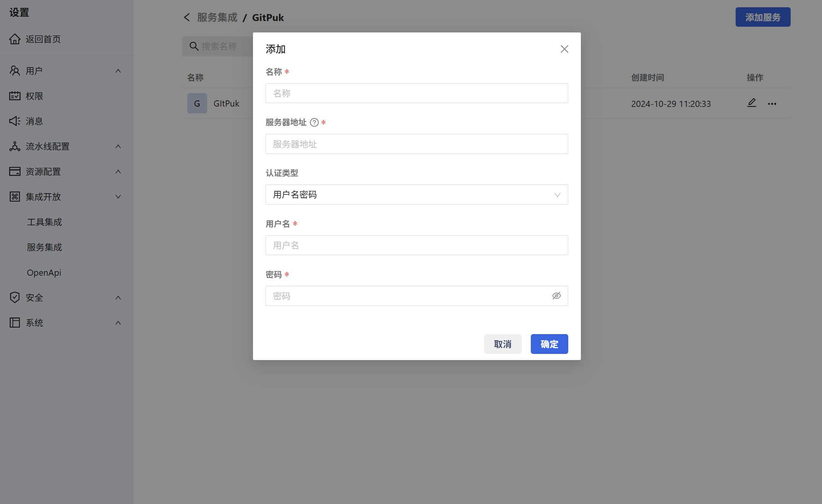Image resolution: width=822 pixels, height=504 pixels.
Task: Open the 认证类型 dropdown
Action: click(x=417, y=195)
